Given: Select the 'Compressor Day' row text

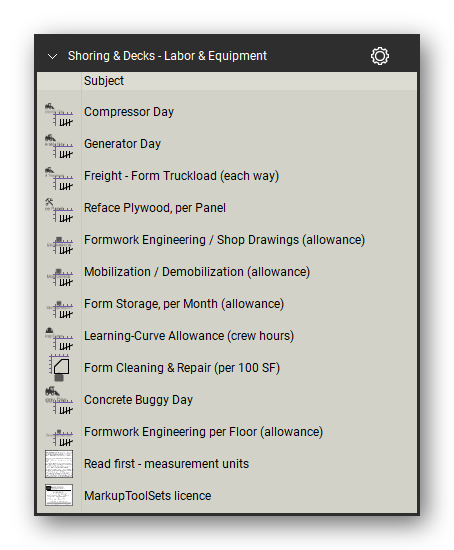Looking at the screenshot, I should coord(129,112).
